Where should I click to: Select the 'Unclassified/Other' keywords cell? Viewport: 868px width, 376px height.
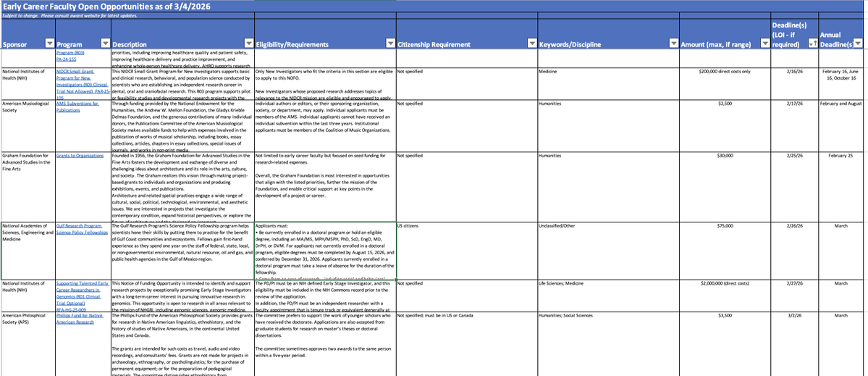[608, 251]
